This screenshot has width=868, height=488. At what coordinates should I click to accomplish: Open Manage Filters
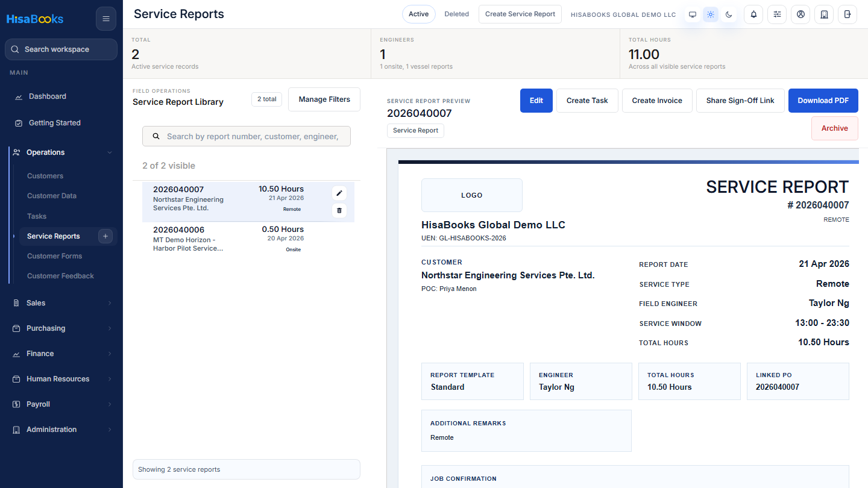(x=324, y=99)
